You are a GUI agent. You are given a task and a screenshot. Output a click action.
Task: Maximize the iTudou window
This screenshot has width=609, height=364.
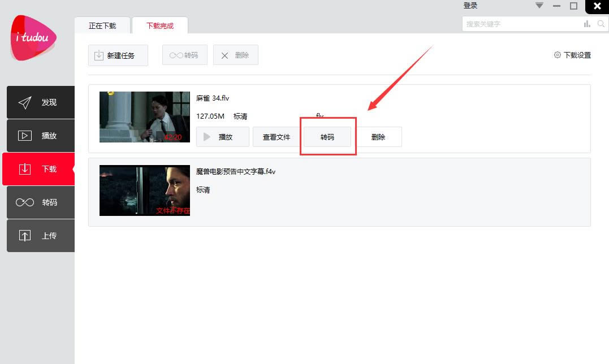coord(573,6)
